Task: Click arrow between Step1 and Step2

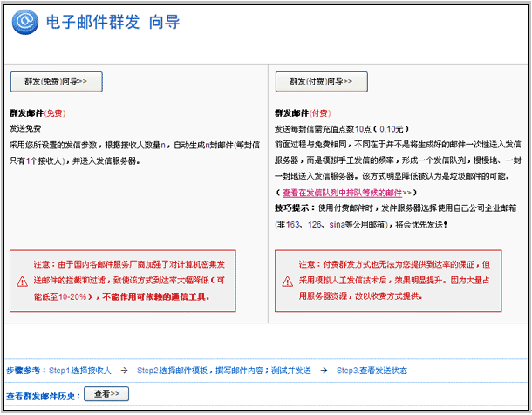Action: coord(124,371)
